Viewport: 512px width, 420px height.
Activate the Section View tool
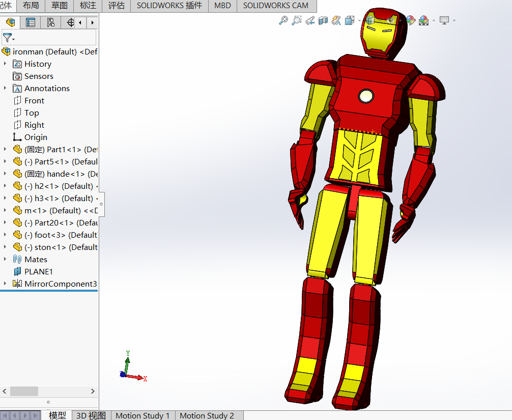(323, 20)
